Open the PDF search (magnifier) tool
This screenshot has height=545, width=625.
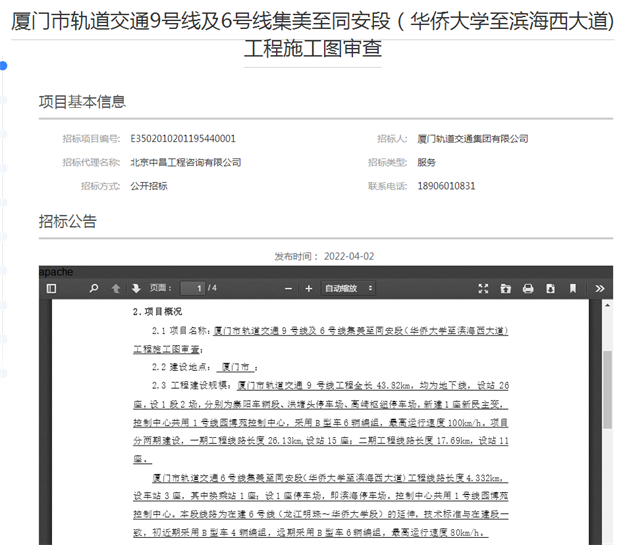94,288
